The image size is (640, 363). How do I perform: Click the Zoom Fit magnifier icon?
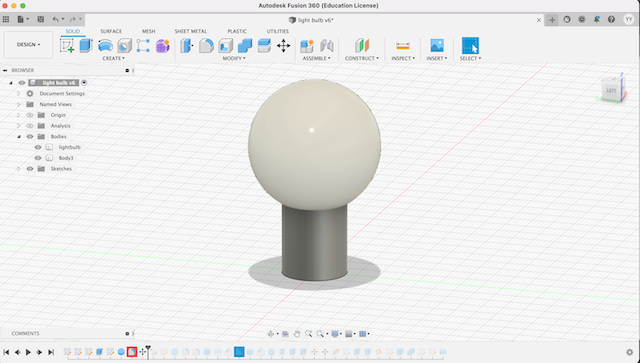click(x=320, y=334)
